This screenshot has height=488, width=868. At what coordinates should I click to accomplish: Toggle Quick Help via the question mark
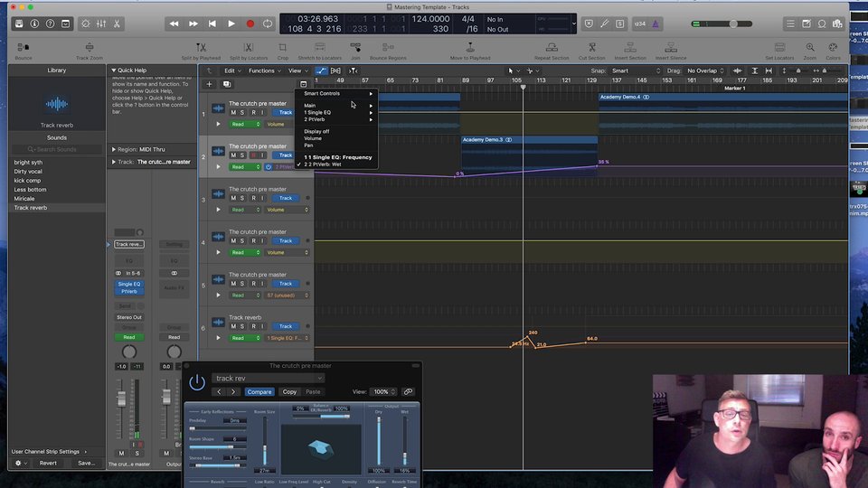(50, 23)
